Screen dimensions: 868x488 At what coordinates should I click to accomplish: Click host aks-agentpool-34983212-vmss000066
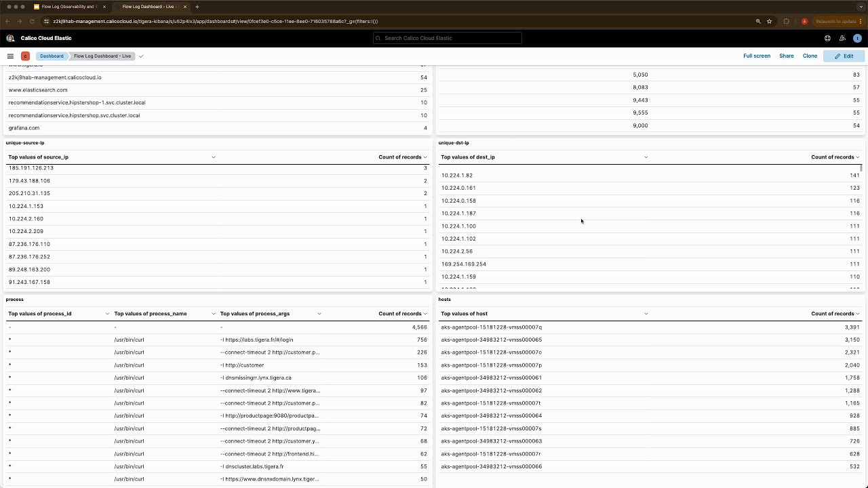click(x=491, y=466)
